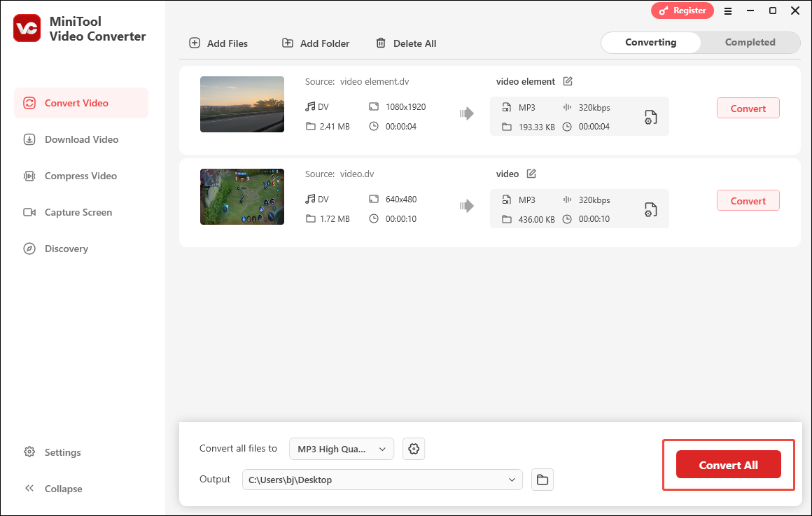Click the Compress Video icon
The height and width of the screenshot is (516, 812).
click(29, 176)
